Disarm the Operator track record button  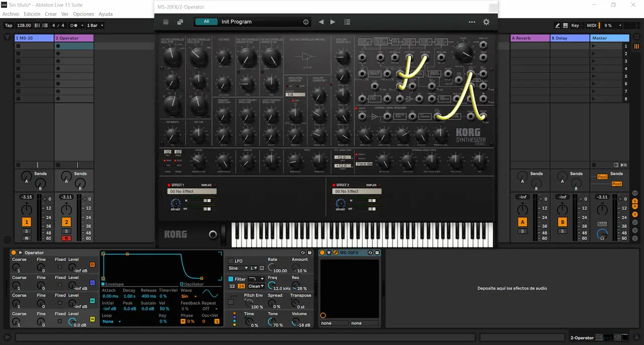pos(66,238)
